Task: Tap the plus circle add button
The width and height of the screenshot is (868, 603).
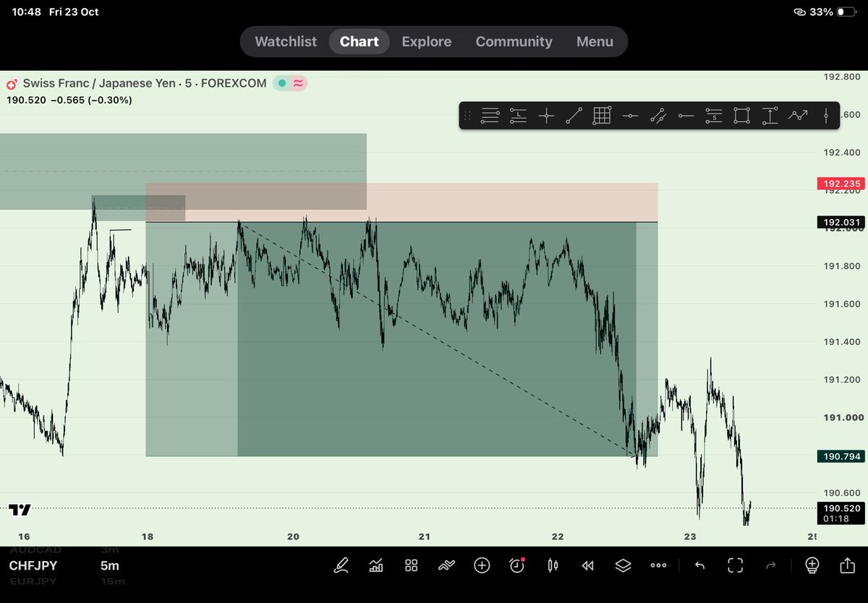Action: tap(482, 565)
